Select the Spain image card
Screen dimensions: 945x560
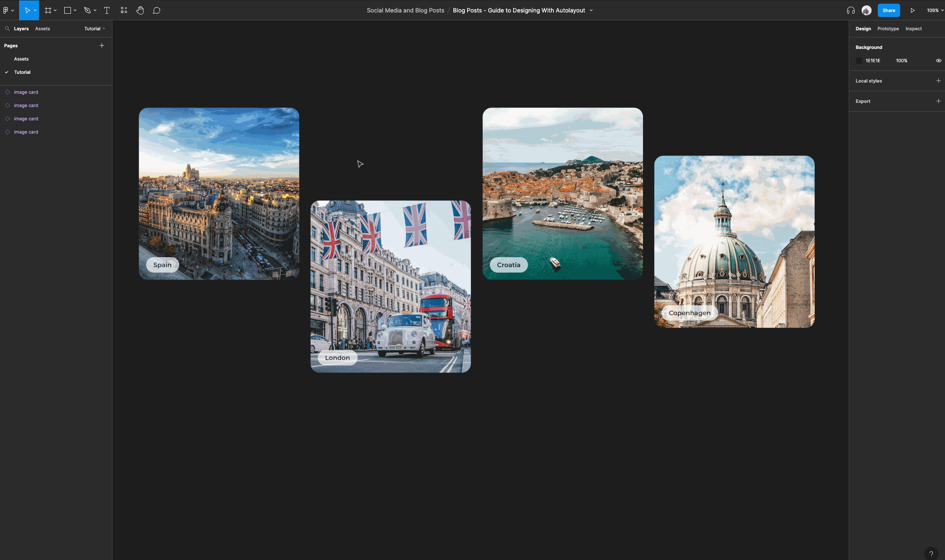pos(219,194)
